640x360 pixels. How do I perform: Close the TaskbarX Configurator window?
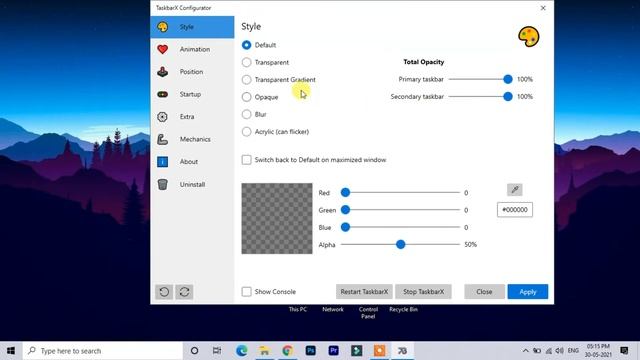pyautogui.click(x=543, y=8)
